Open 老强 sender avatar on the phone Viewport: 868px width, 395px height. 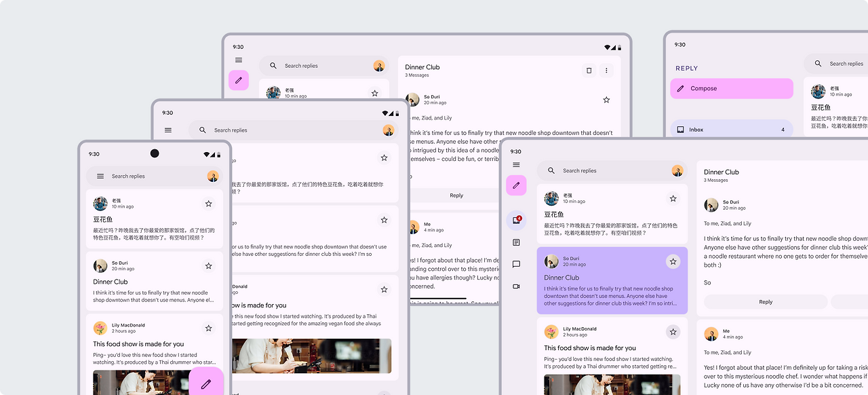(100, 204)
